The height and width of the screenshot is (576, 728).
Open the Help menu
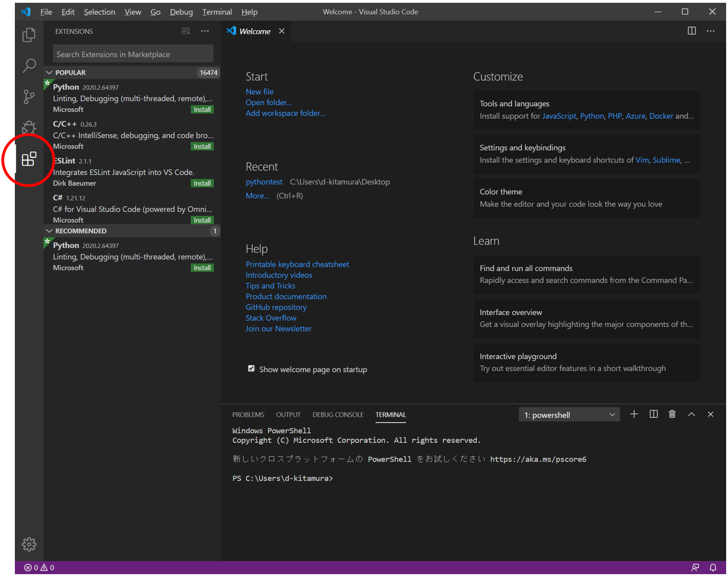(249, 12)
